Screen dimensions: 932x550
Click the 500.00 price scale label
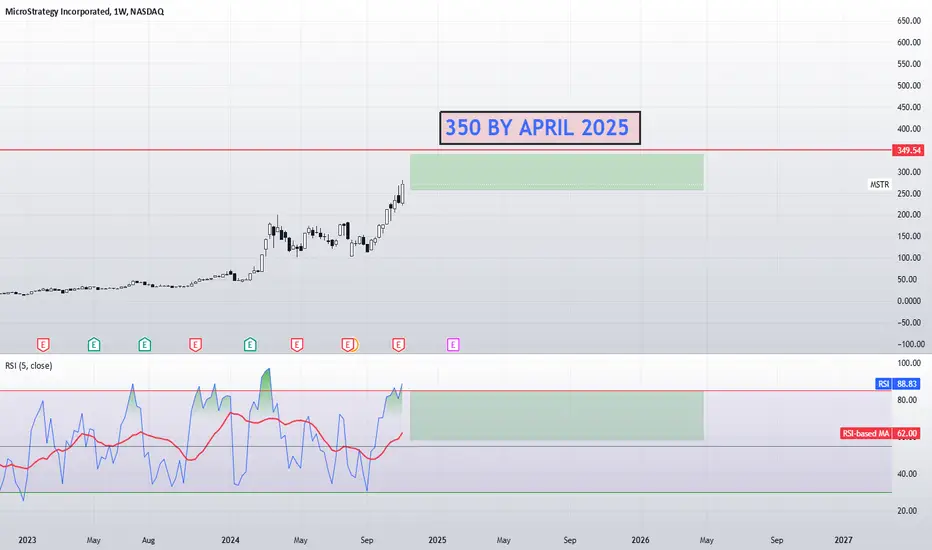coord(909,86)
